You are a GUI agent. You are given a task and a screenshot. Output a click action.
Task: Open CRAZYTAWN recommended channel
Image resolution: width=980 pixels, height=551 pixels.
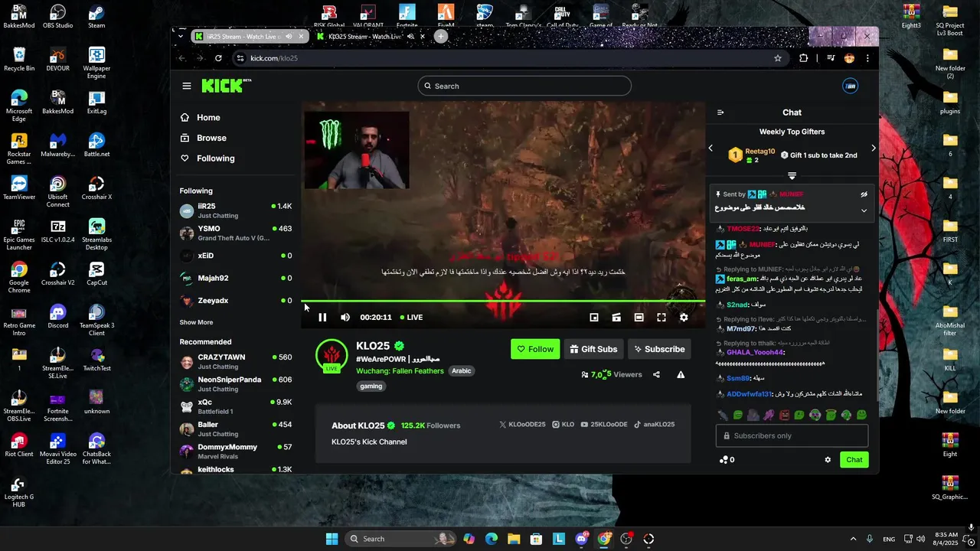click(x=236, y=361)
